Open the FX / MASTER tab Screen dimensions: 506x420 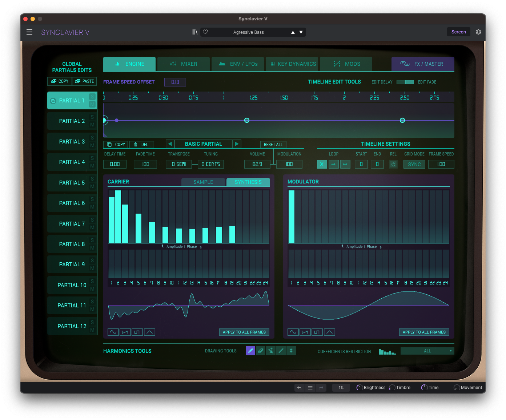coord(423,64)
